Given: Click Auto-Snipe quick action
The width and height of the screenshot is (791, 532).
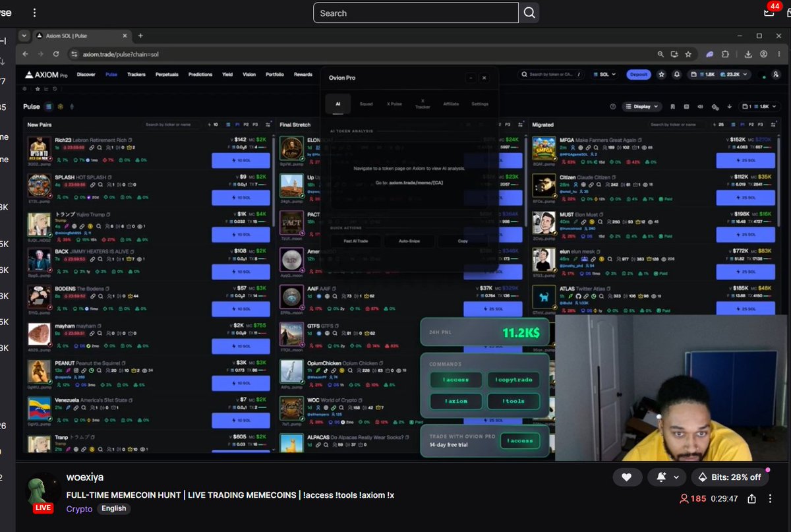Looking at the screenshot, I should [409, 241].
